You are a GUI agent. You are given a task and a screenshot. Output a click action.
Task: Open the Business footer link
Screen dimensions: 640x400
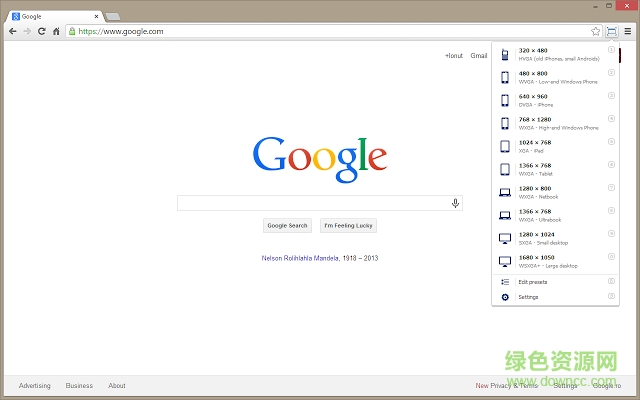click(79, 386)
